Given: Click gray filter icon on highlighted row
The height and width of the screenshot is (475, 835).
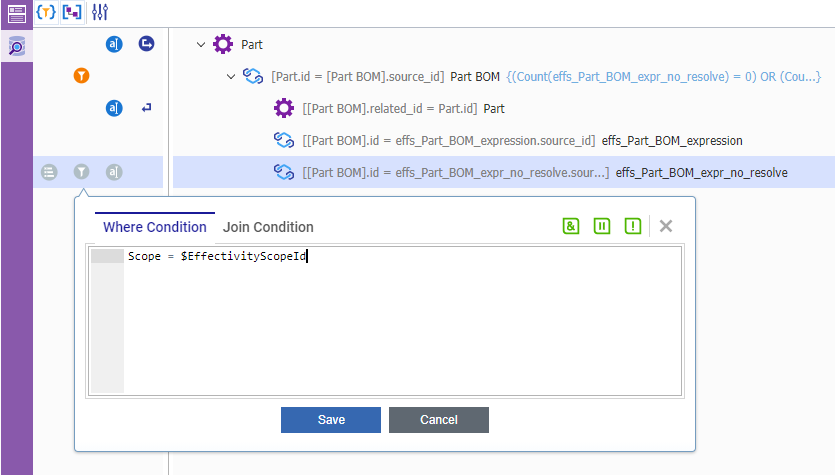Looking at the screenshot, I should click(81, 172).
